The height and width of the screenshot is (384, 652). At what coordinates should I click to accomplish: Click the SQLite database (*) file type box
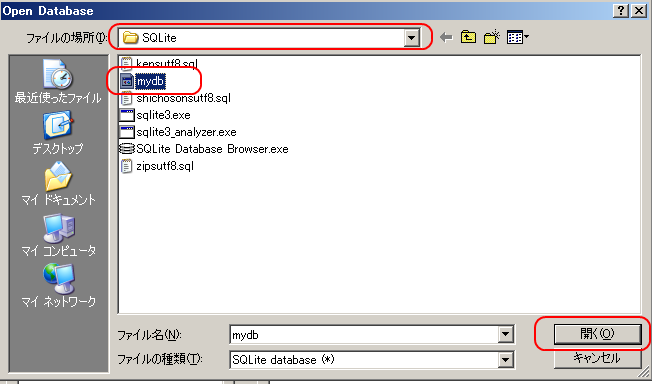click(372, 360)
